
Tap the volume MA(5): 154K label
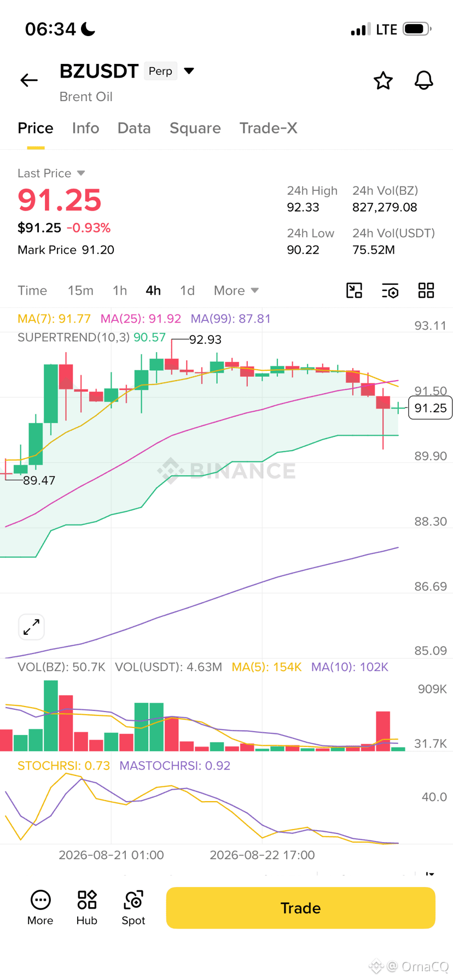pos(266,667)
